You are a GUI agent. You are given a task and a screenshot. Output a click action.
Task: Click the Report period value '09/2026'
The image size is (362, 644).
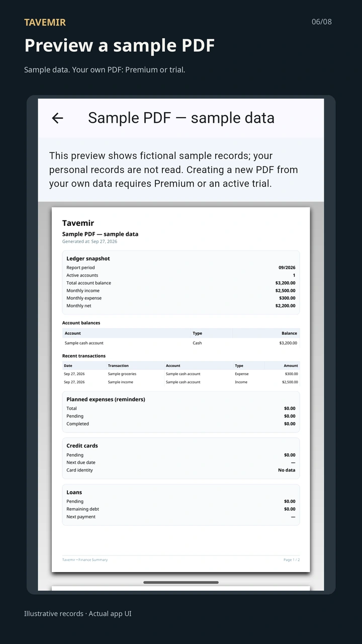(x=287, y=268)
